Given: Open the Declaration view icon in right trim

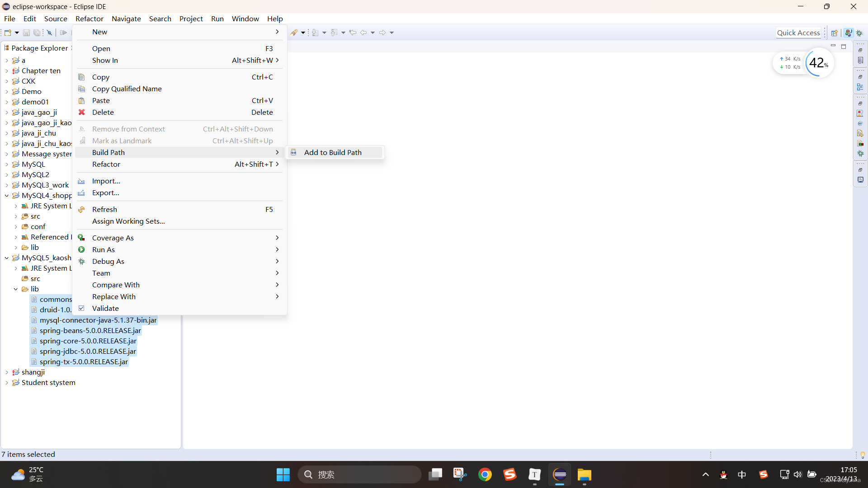Looking at the screenshot, I should [860, 133].
